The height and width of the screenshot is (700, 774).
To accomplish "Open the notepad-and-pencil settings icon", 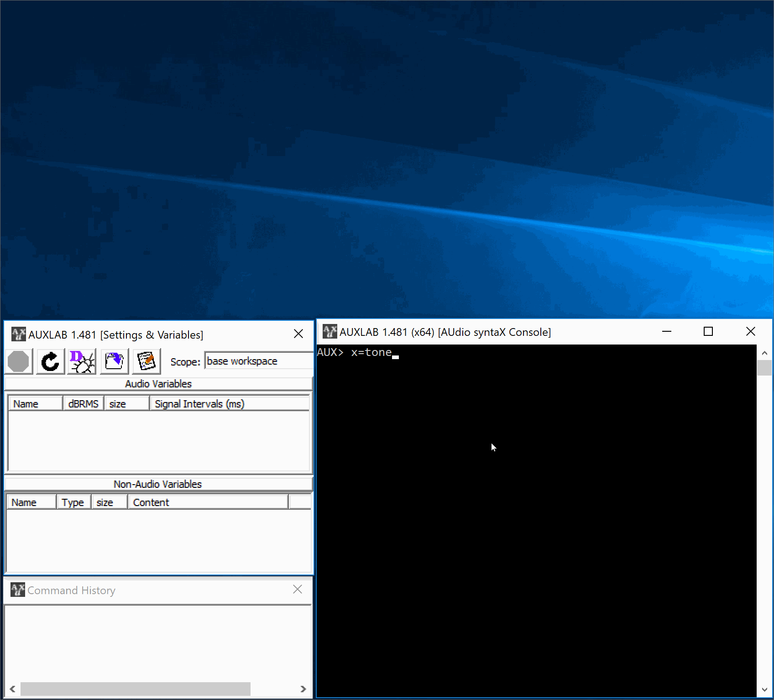I will (146, 361).
